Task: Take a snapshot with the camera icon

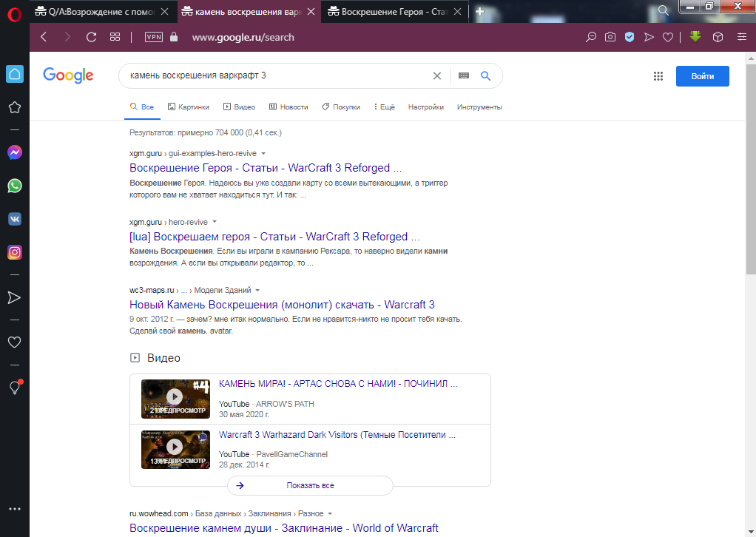Action: point(610,37)
